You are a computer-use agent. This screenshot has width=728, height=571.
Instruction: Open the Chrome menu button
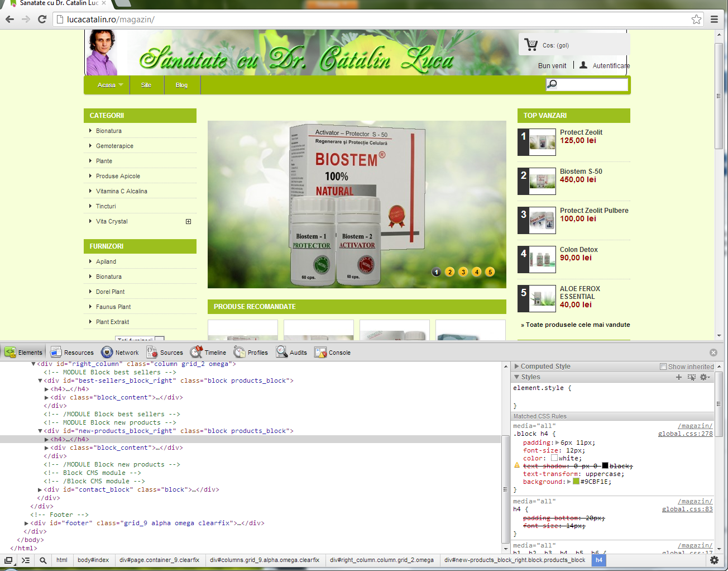point(714,19)
